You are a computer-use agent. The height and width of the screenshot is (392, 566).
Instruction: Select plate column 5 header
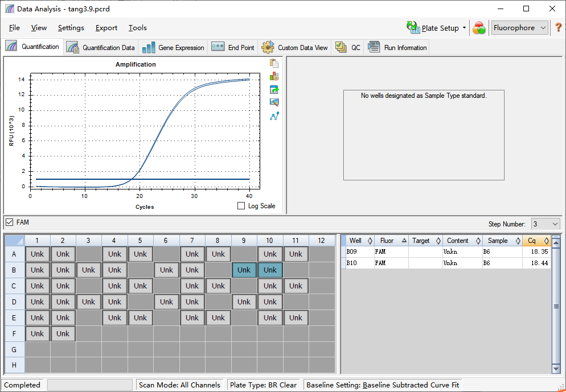[x=140, y=241]
